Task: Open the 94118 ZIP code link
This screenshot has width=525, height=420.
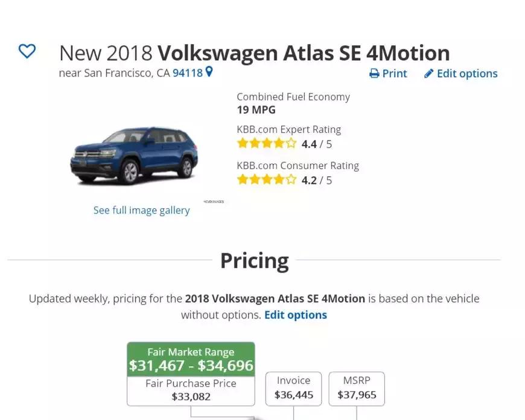Action: 188,73
